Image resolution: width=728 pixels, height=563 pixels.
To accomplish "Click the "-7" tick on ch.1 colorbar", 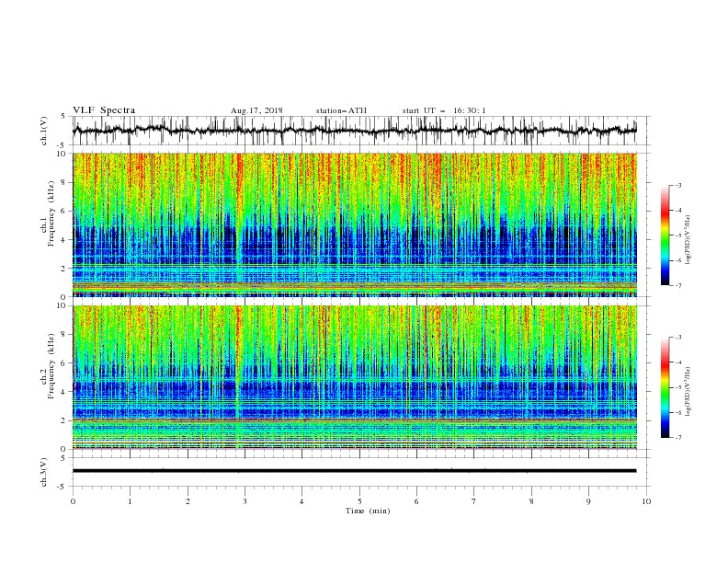I will tap(678, 286).
